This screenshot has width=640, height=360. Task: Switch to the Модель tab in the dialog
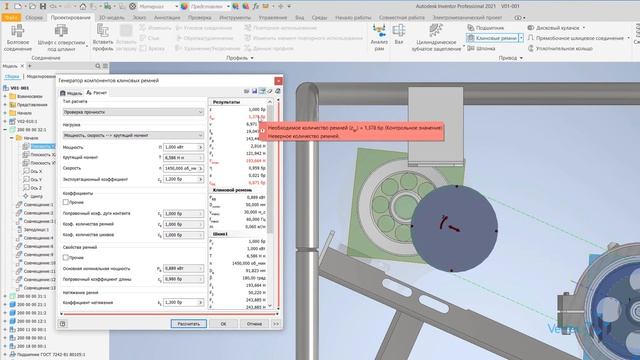(x=71, y=93)
